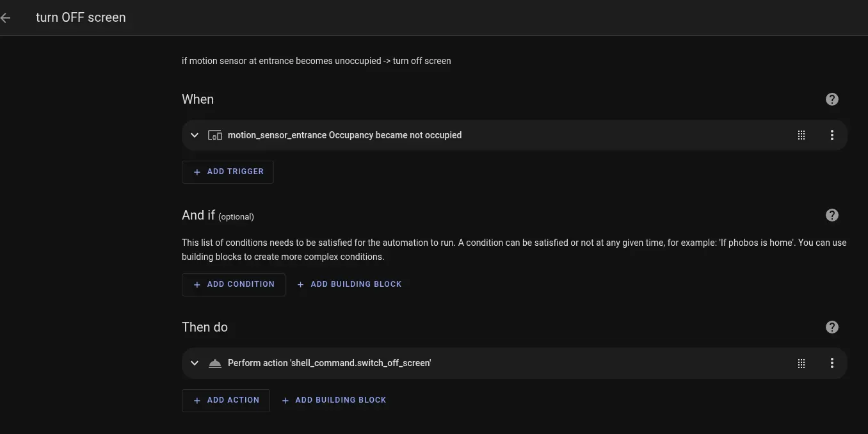Click the trigger text 'motion_sensor_entrance Occupancy became not occupied'
This screenshot has height=434, width=868.
pyautogui.click(x=344, y=135)
